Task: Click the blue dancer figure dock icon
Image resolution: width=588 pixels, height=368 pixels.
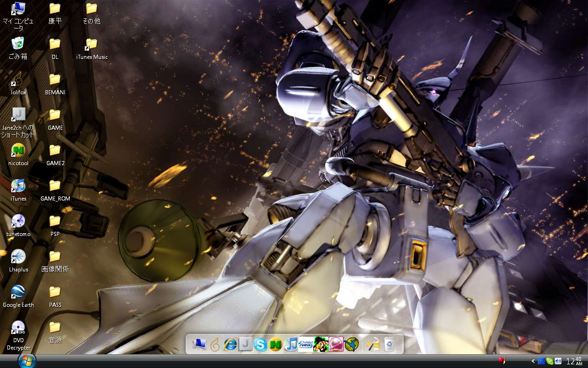Action: pos(351,344)
